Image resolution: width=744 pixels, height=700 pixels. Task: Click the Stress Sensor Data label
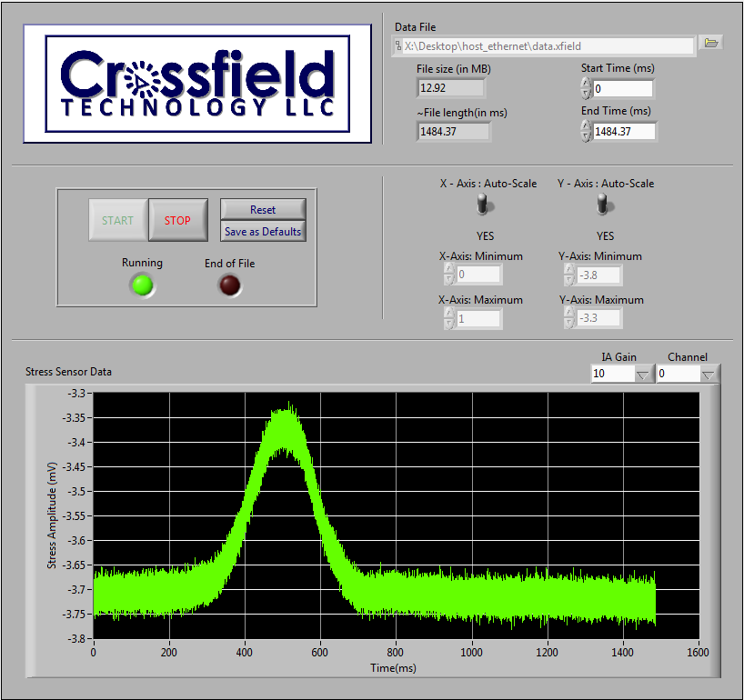point(69,372)
